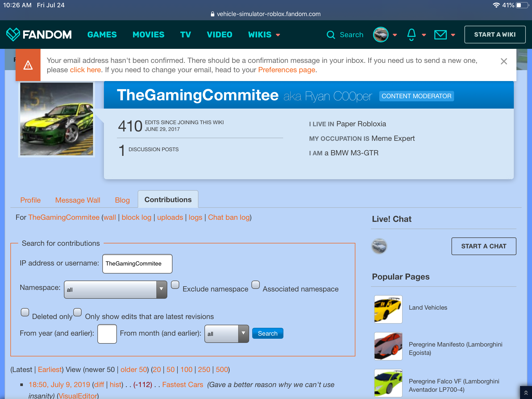Expand the Namespace dropdown
532x399 pixels.
click(115, 289)
